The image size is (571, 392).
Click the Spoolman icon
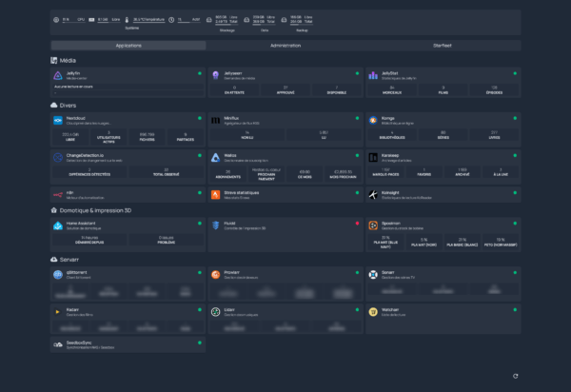(x=373, y=225)
